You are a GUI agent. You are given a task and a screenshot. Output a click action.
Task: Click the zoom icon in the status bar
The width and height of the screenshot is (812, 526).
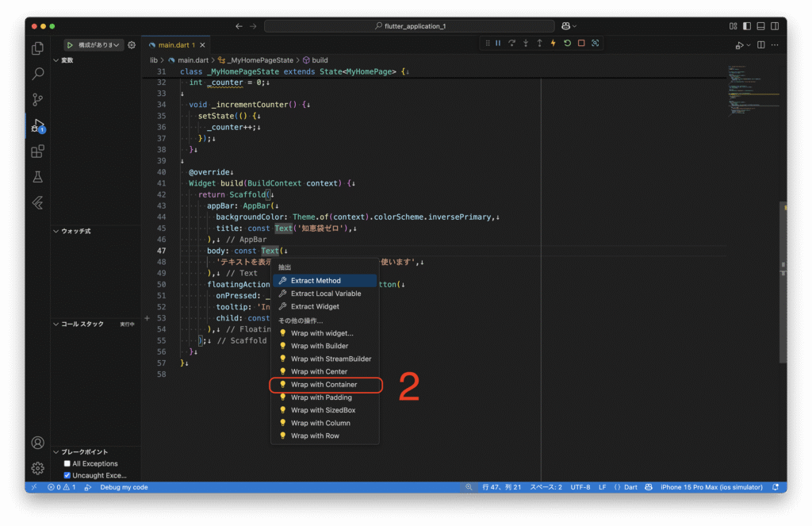click(469, 487)
